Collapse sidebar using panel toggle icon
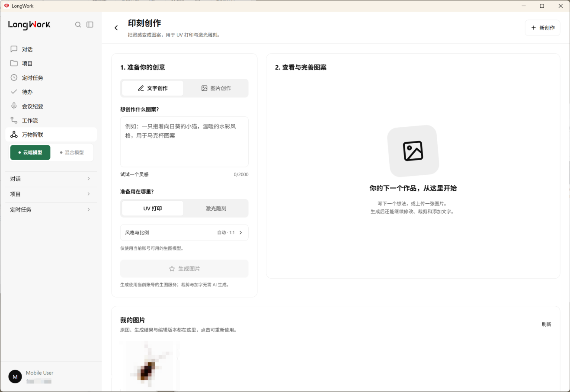The width and height of the screenshot is (570, 392). [x=90, y=25]
